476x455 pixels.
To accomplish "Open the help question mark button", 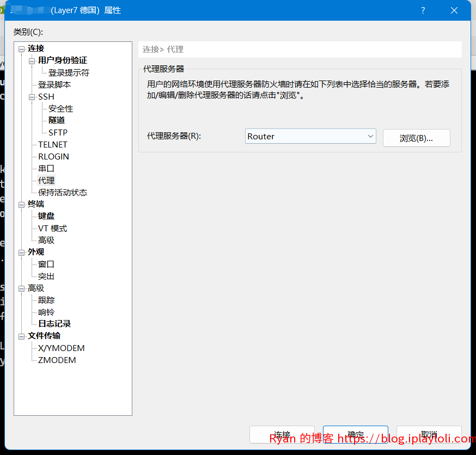I will (423, 11).
